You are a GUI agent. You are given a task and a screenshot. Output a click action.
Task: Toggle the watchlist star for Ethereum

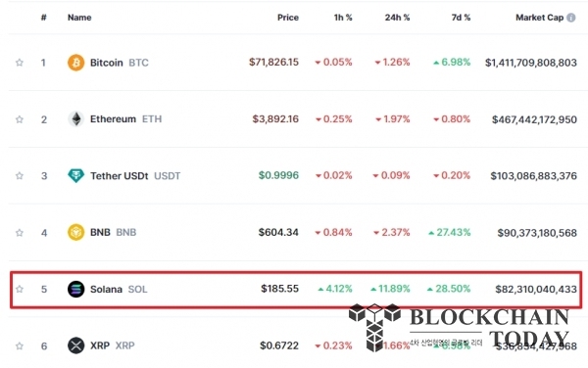tap(20, 119)
